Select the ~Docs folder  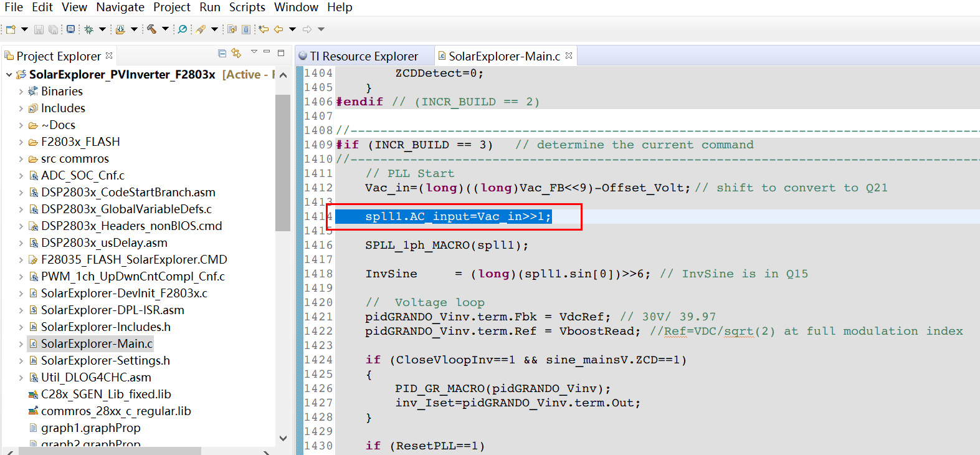(58, 125)
